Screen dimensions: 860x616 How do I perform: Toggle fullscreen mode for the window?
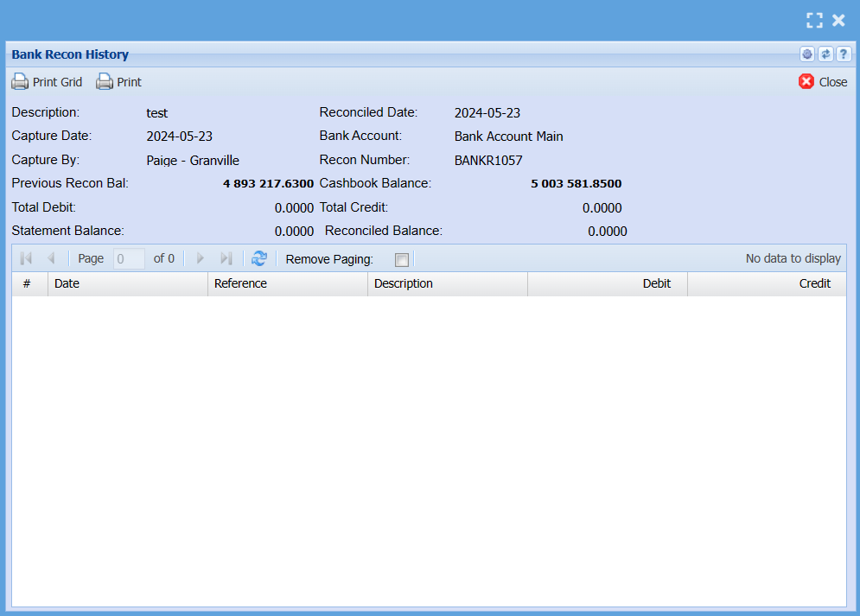tap(814, 20)
